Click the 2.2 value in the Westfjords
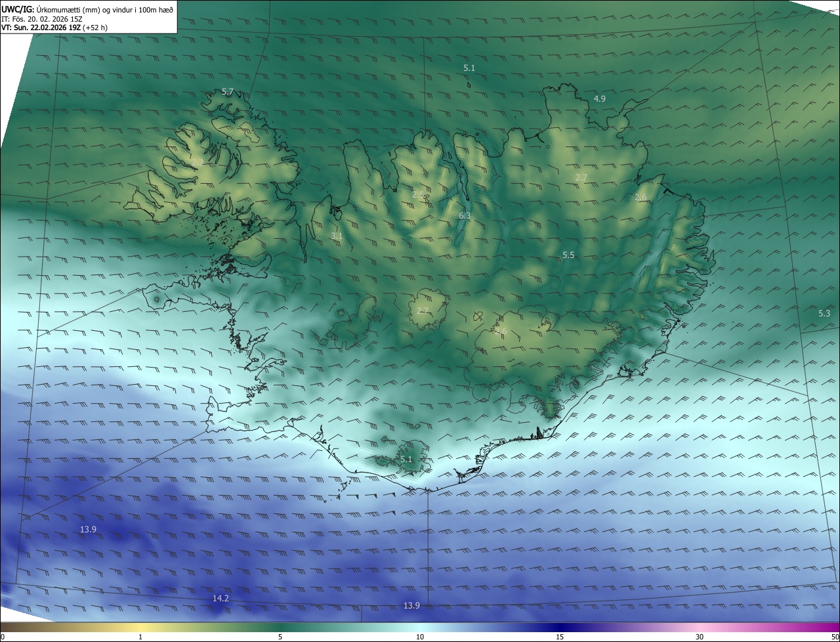This screenshot has height=642, width=840. point(196,161)
